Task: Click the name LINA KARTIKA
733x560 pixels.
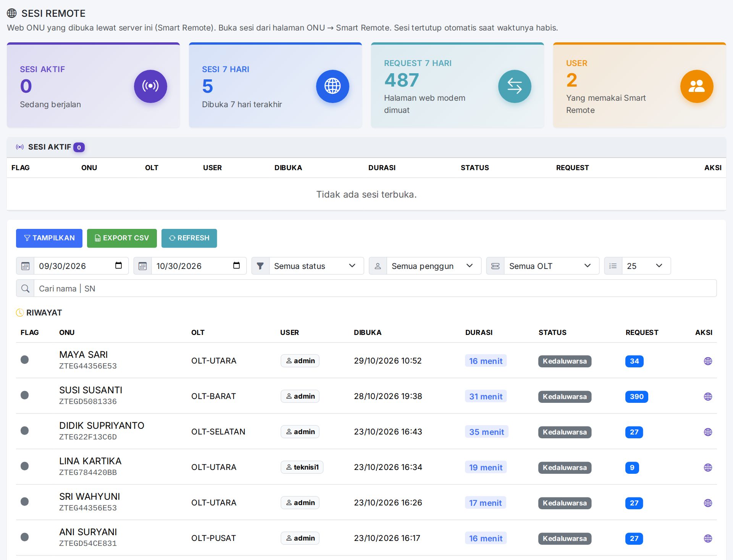Action: point(90,461)
